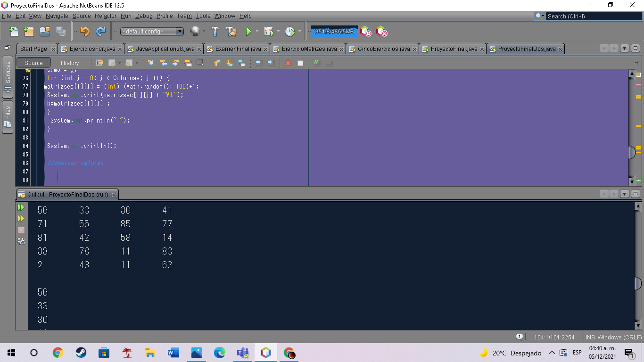Toggle Bookmark in editor toolbar
Screen dimensions: 644x362
pyautogui.click(x=241, y=63)
